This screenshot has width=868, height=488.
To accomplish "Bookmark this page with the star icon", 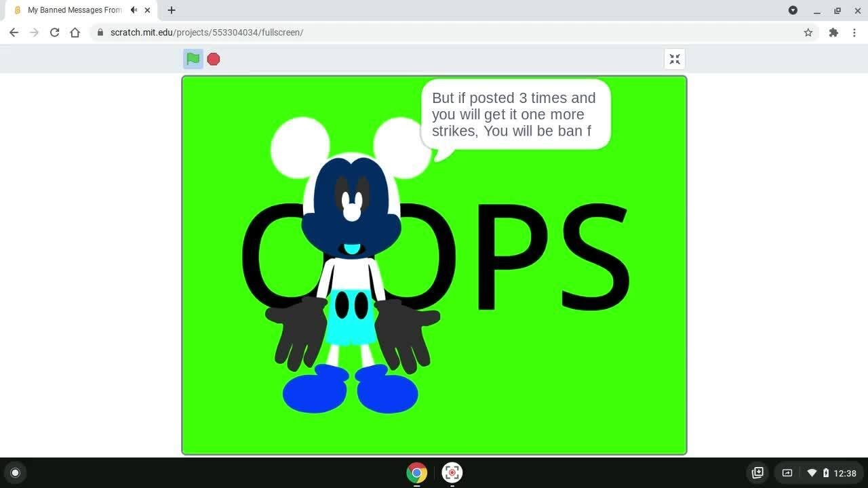I will (x=808, y=33).
